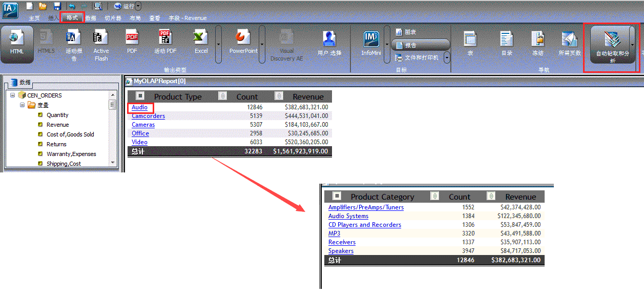Save report using the floppy disk icon
The height and width of the screenshot is (293, 644).
(x=57, y=6)
